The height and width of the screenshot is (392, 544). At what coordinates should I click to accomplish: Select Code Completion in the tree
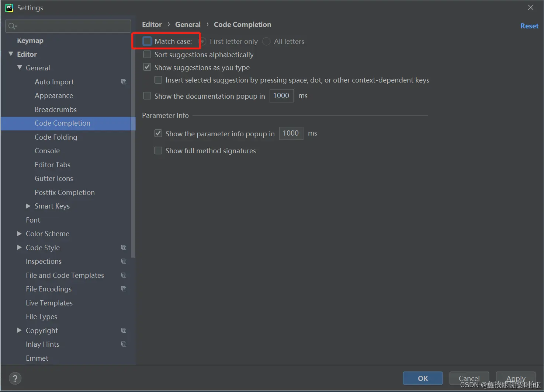[62, 123]
